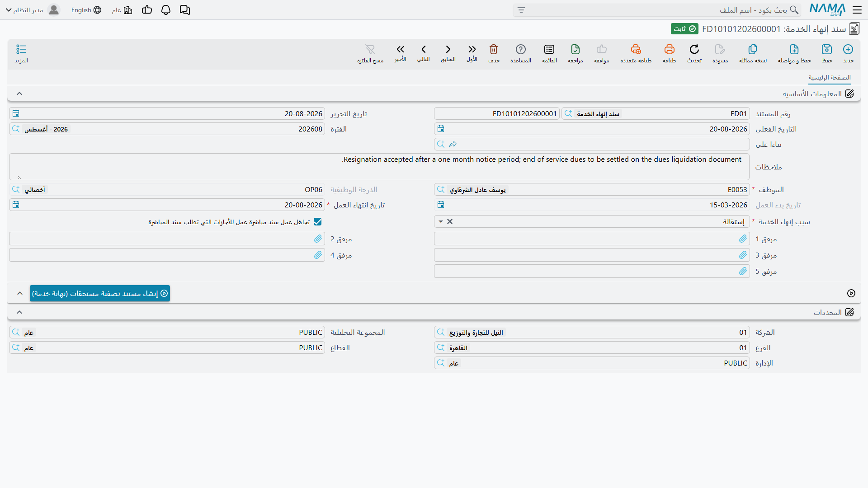
Task: Open the chat messages icon
Action: (184, 10)
